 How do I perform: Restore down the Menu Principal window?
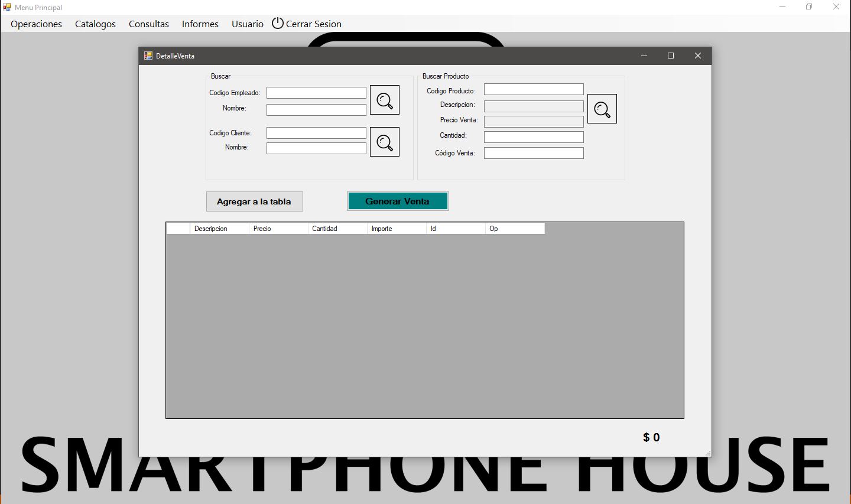click(x=809, y=7)
